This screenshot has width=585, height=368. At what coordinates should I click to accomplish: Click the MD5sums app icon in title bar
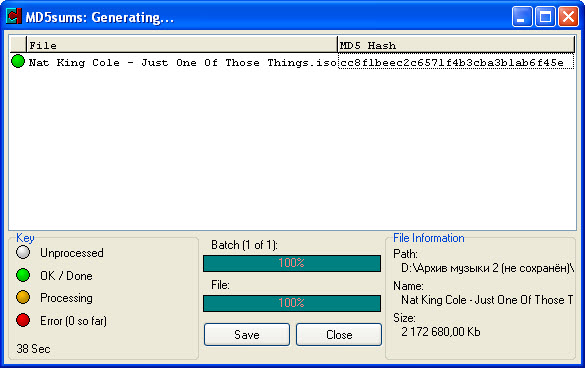click(14, 16)
